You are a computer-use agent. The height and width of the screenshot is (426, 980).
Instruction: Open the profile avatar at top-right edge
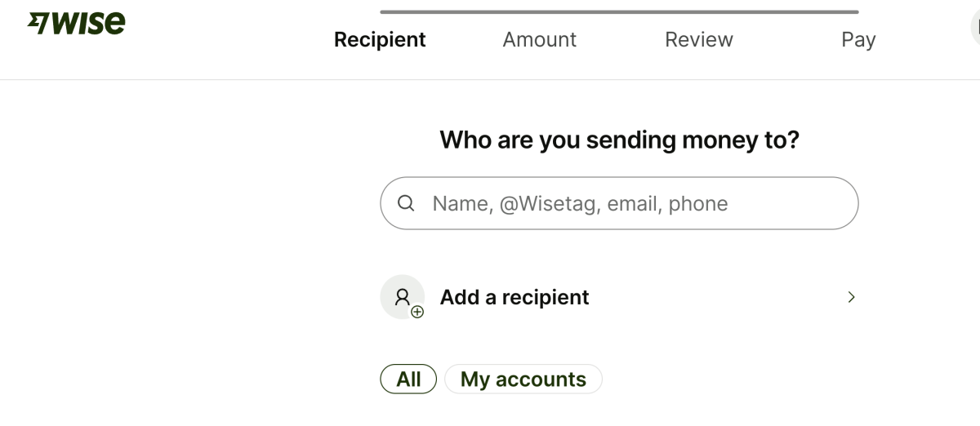pos(975,26)
